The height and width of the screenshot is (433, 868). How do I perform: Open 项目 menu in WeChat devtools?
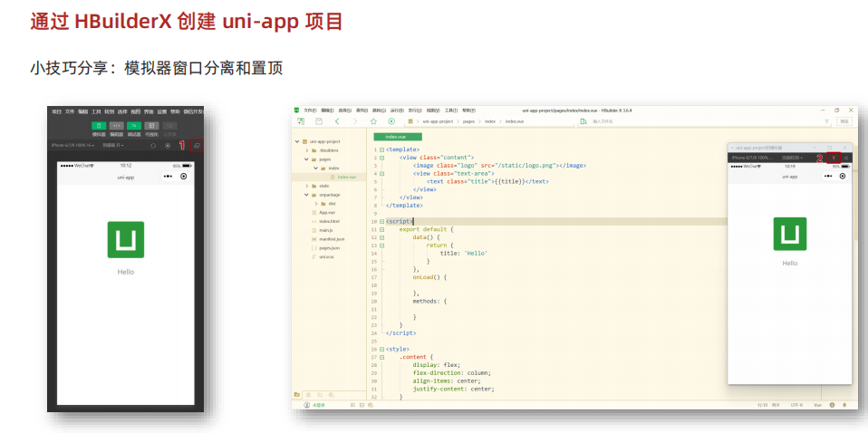(x=56, y=111)
